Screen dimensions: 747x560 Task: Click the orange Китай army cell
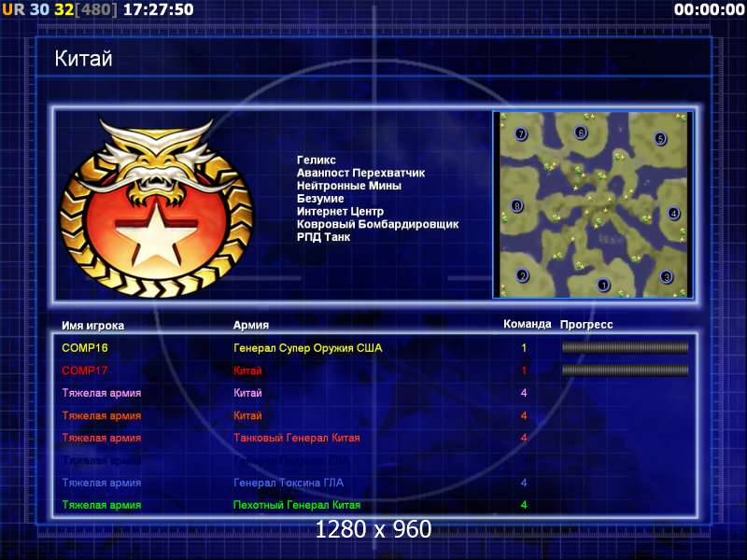tap(247, 415)
